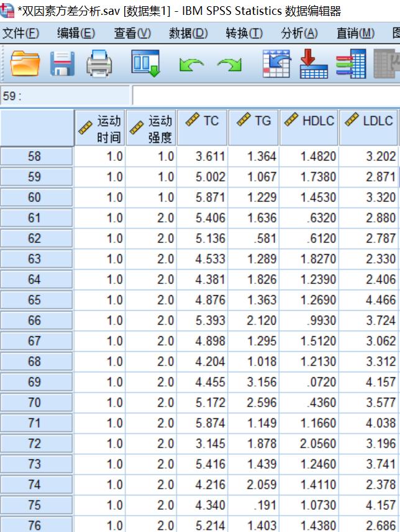Select the TC column header

pos(202,128)
